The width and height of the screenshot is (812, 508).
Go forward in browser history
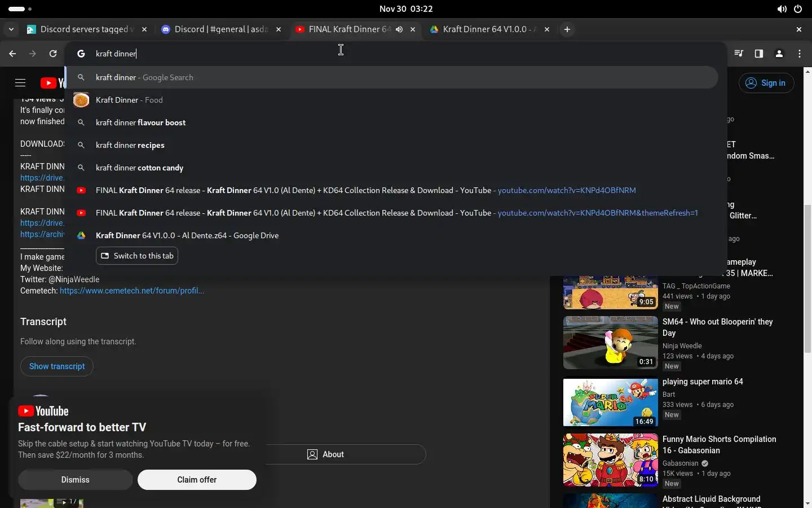[33, 54]
